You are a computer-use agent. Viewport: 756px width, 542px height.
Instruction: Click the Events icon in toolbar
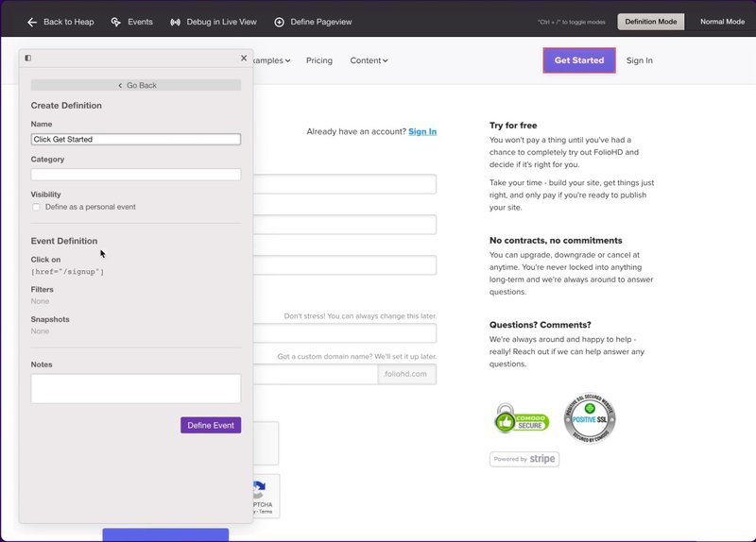pyautogui.click(x=115, y=22)
